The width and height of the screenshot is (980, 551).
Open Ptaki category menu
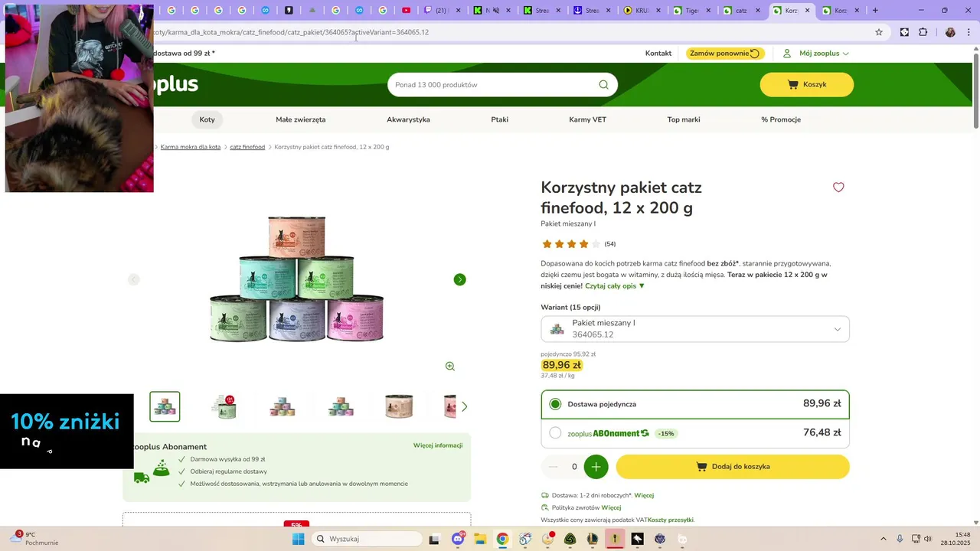click(x=500, y=119)
